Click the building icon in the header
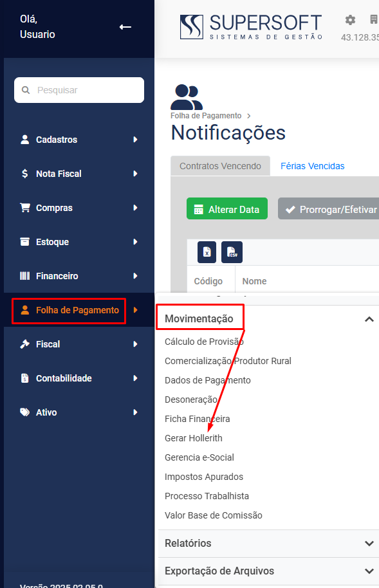The height and width of the screenshot is (588, 379). (374, 19)
